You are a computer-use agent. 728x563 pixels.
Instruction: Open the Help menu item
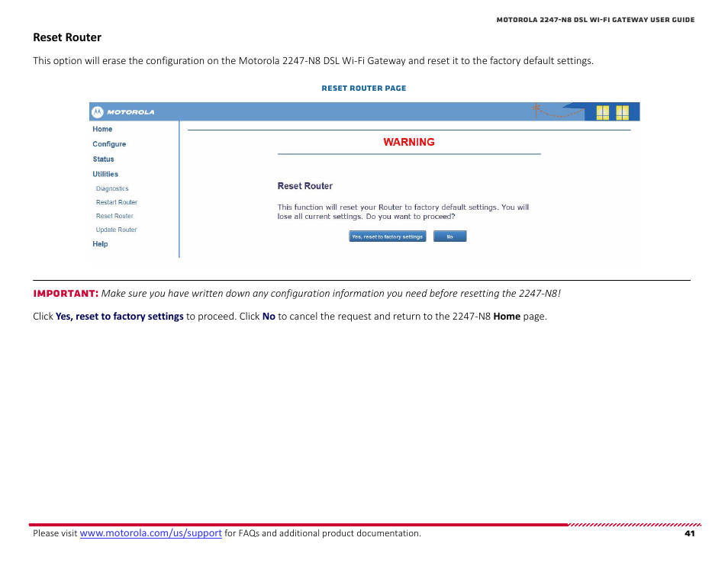[x=100, y=244]
